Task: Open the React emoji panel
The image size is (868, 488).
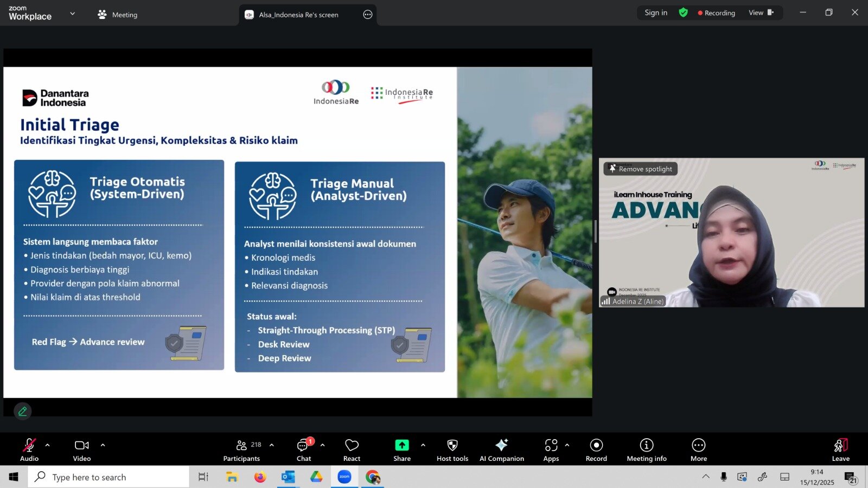Action: click(x=352, y=450)
